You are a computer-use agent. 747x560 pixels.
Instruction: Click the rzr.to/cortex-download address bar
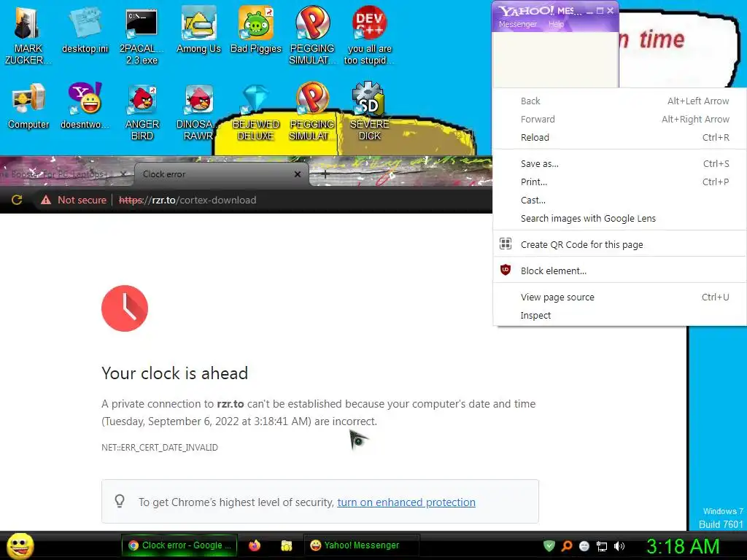point(187,200)
